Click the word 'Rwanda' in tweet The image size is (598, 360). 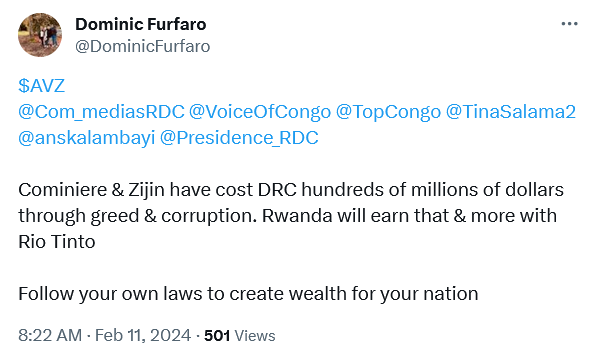click(x=297, y=215)
